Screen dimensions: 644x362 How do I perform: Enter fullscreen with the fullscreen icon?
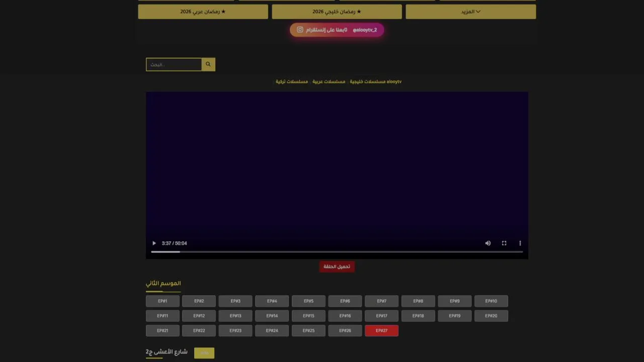[x=504, y=243]
